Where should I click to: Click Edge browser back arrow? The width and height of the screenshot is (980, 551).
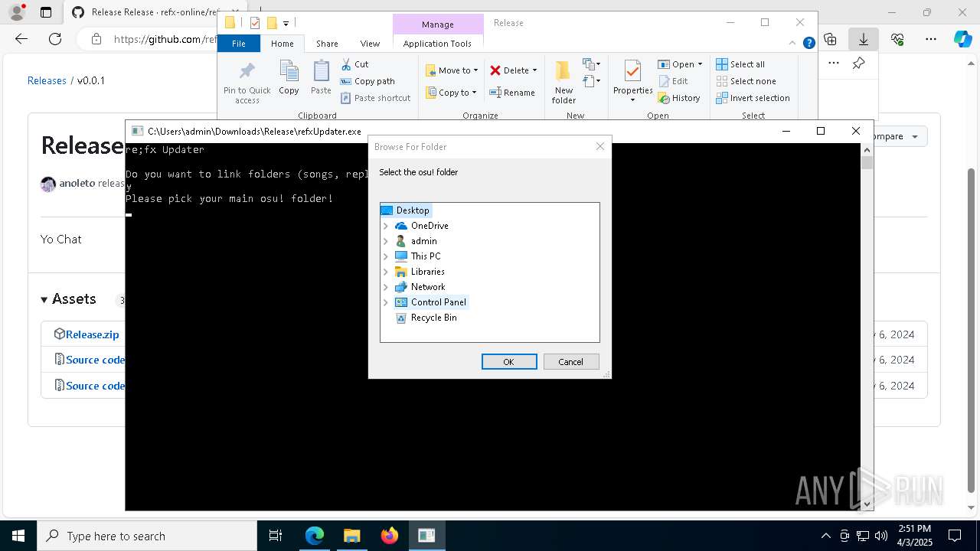tap(21, 39)
